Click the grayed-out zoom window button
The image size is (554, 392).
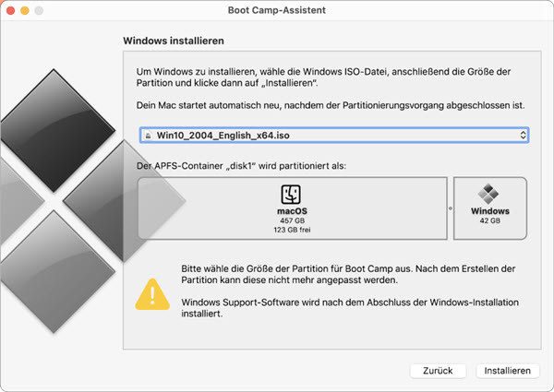39,10
